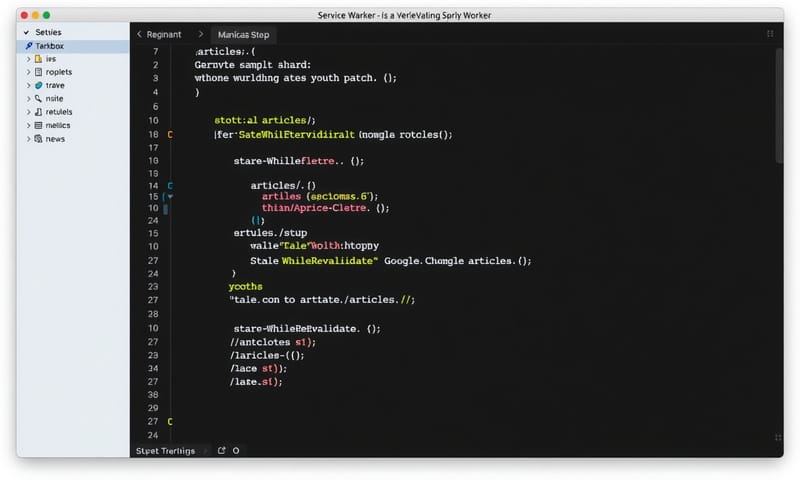Click the resize grip icon at bottom right
This screenshot has height=480, width=800.
tap(778, 438)
